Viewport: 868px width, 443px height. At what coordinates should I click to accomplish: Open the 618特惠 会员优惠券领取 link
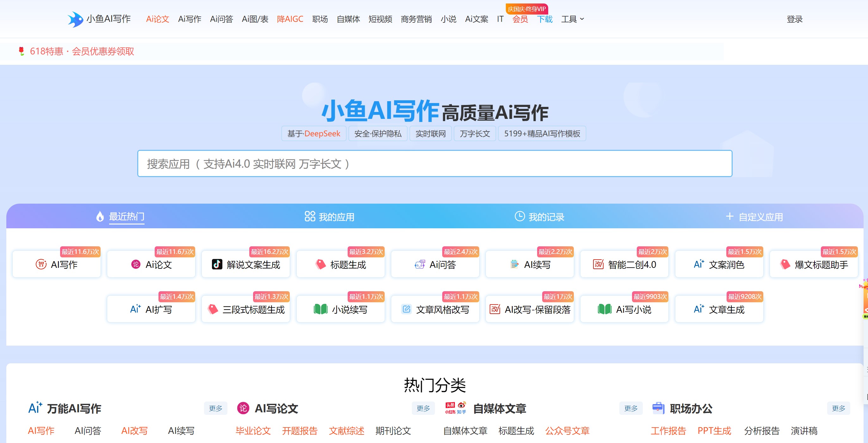point(82,51)
